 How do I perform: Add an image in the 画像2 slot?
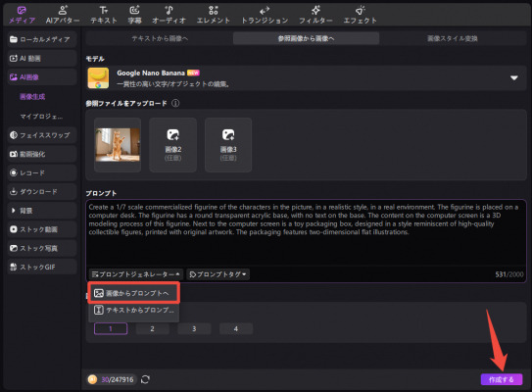(173, 145)
